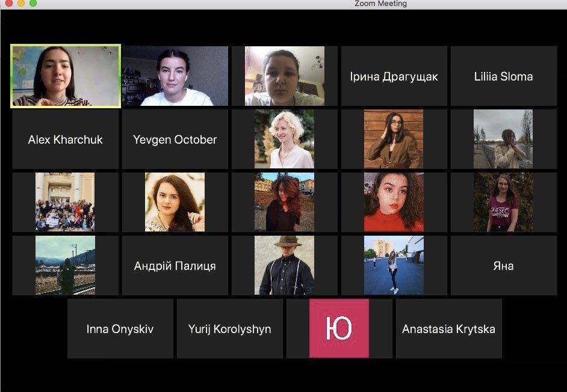Select the blonde hair white blouse profile photo

pos(284,139)
